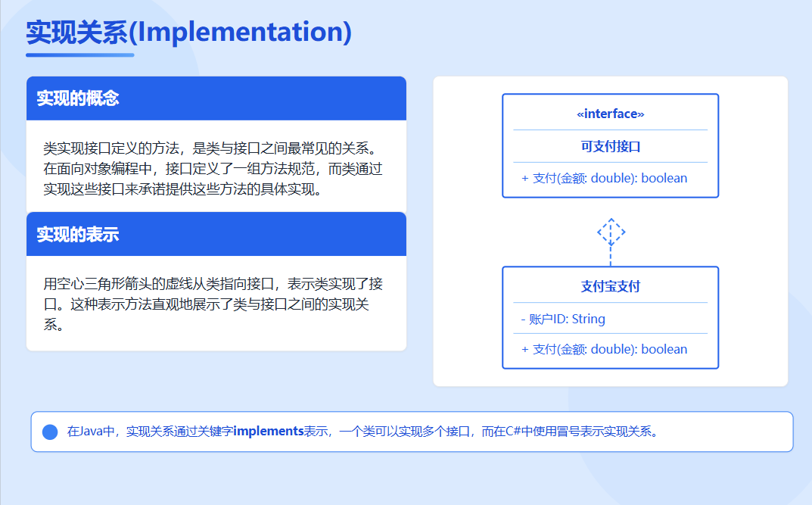Select the 实现的概念 card header
812x505 pixels.
click(x=216, y=98)
